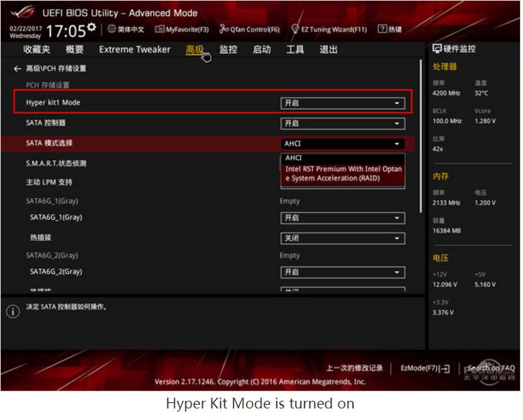Open the 启动 boot tab
The width and height of the screenshot is (523, 420).
(x=261, y=49)
